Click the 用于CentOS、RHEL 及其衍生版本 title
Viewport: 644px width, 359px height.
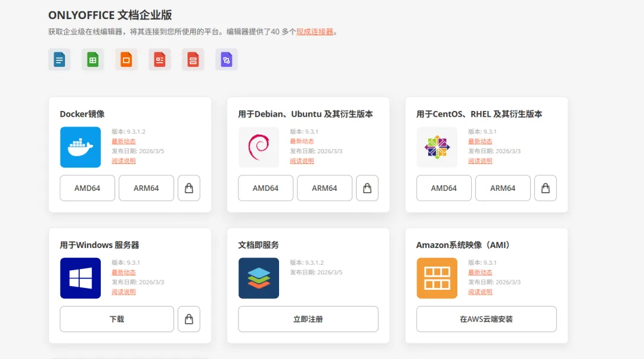(479, 114)
